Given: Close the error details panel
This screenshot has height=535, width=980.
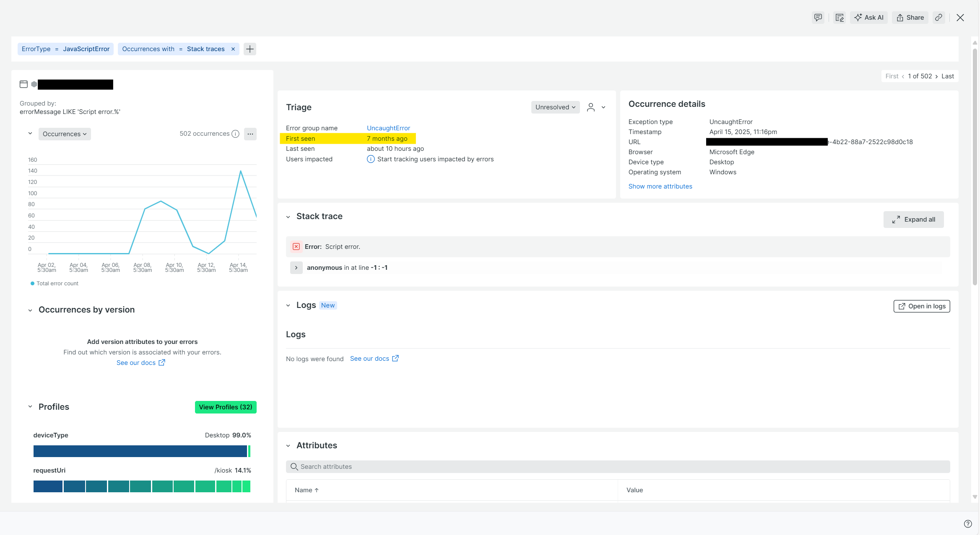Looking at the screenshot, I should 960,18.
